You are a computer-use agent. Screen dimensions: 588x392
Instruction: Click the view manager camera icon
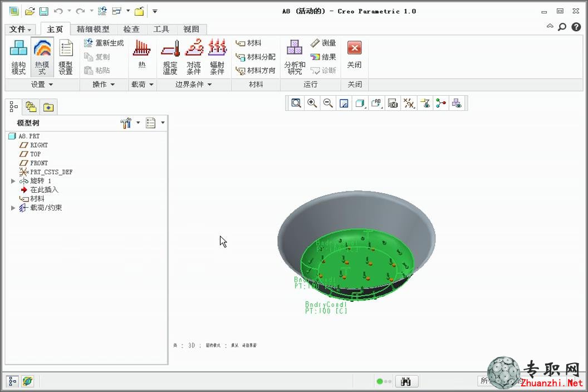[393, 103]
